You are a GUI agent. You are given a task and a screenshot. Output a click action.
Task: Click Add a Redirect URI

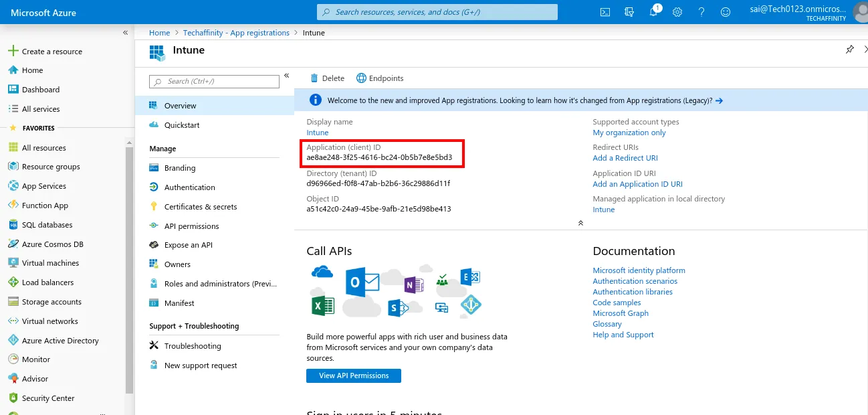point(625,158)
